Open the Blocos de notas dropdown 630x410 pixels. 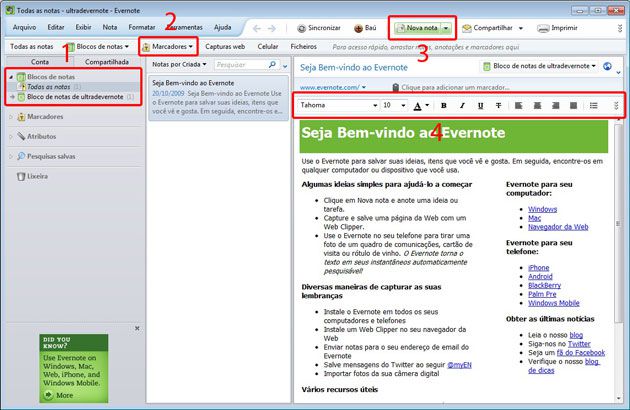point(98,47)
